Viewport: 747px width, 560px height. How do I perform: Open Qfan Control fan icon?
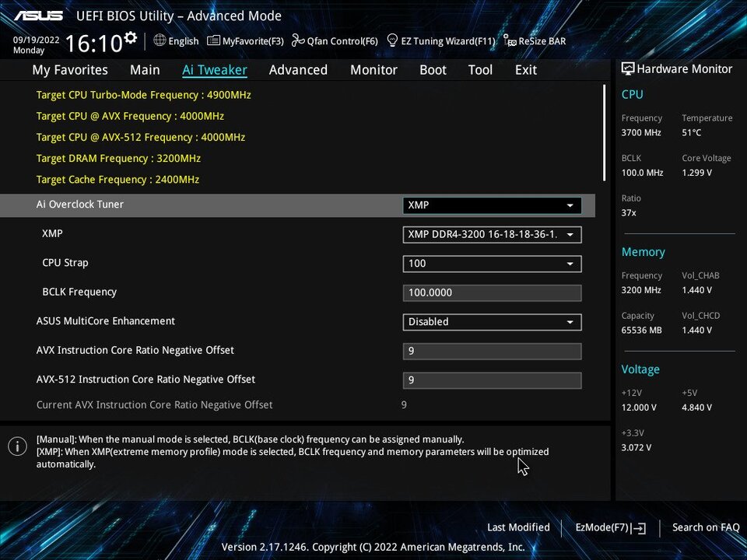click(x=298, y=40)
